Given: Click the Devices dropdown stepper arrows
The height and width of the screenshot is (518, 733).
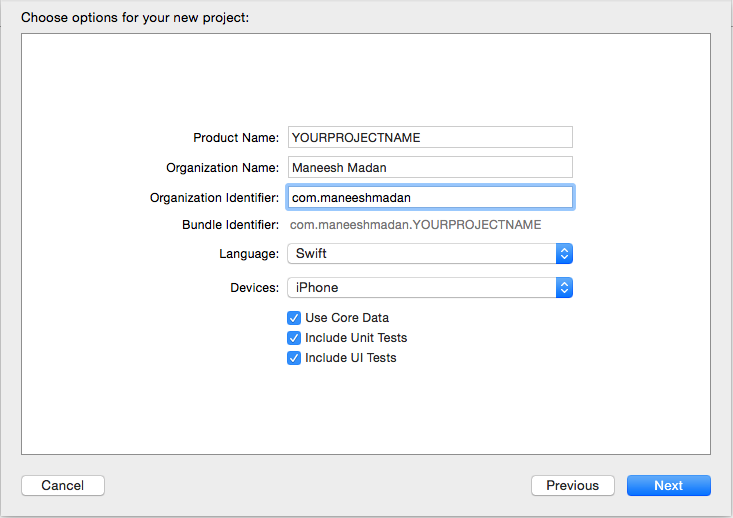Looking at the screenshot, I should click(564, 288).
